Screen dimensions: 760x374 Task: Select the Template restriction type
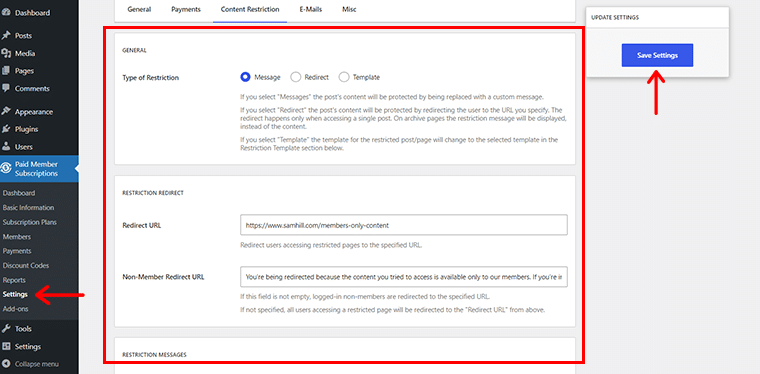point(344,77)
